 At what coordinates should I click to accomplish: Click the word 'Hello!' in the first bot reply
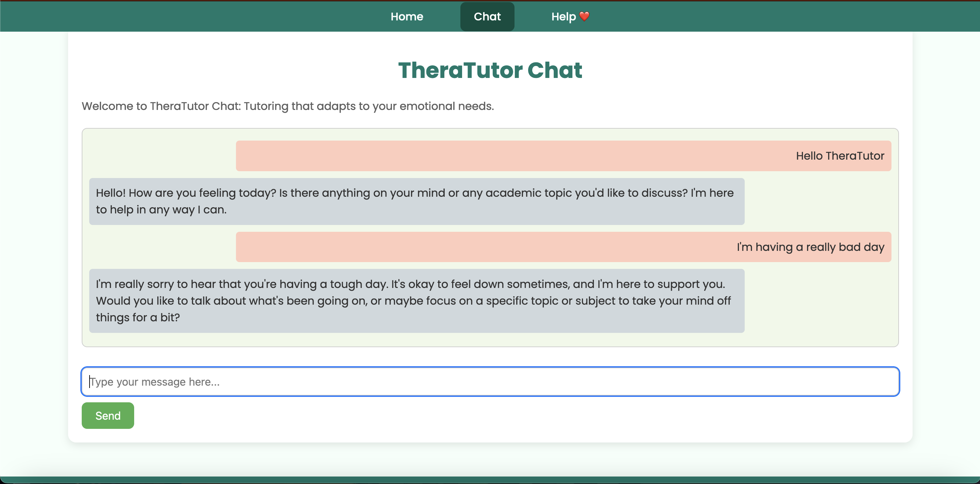(110, 193)
